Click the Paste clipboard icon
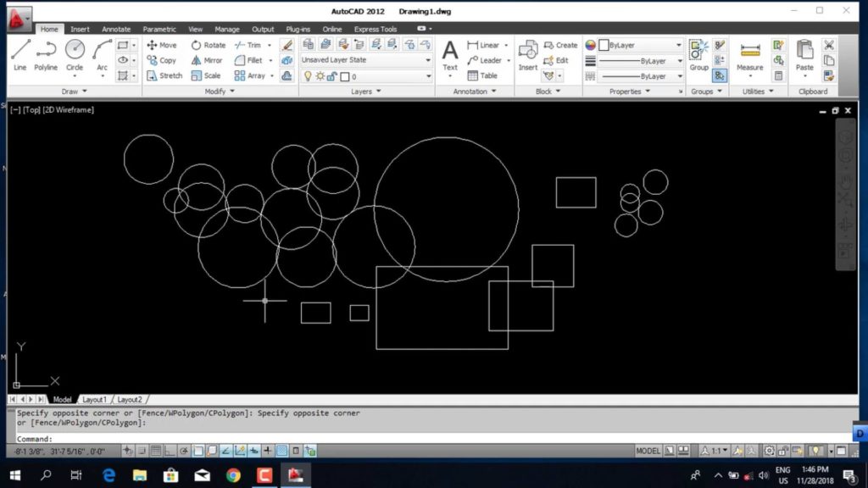 click(804, 55)
